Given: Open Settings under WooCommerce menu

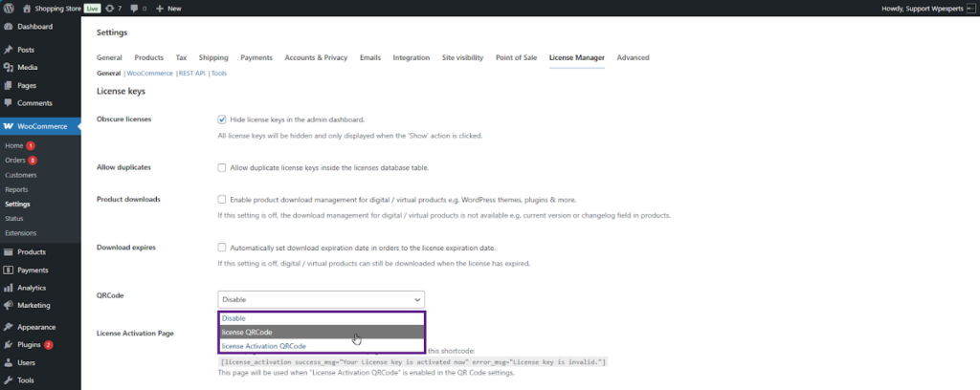Looking at the screenshot, I should pyautogui.click(x=17, y=204).
